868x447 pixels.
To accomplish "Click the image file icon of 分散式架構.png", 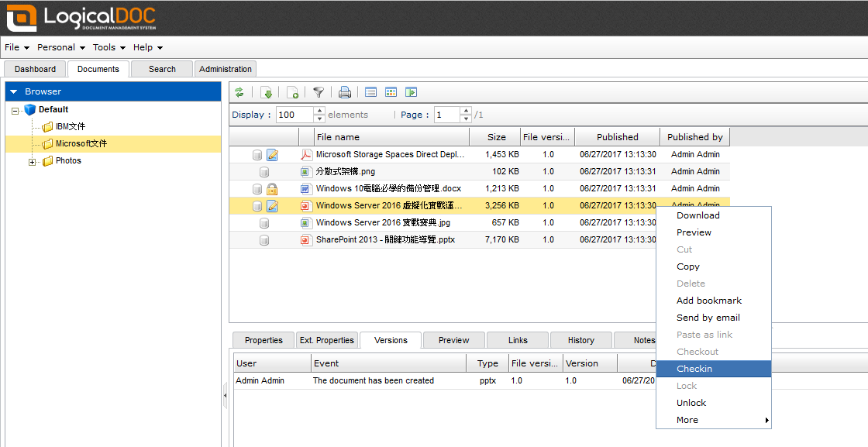I will pos(305,171).
